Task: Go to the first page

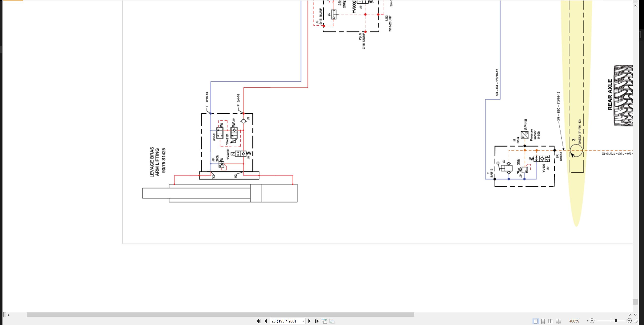Action: [258, 321]
